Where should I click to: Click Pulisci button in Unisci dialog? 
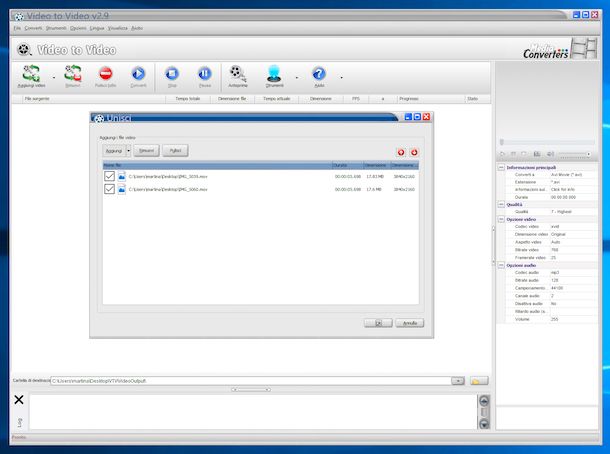(175, 151)
